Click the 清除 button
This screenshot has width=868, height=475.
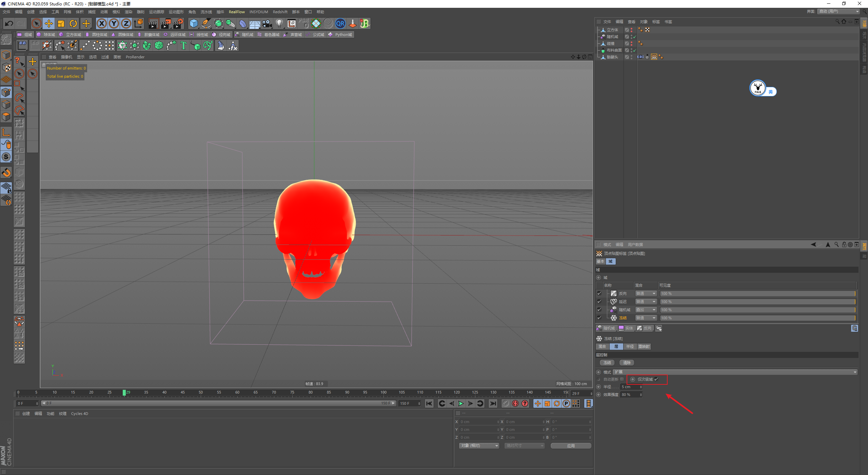[x=627, y=363]
